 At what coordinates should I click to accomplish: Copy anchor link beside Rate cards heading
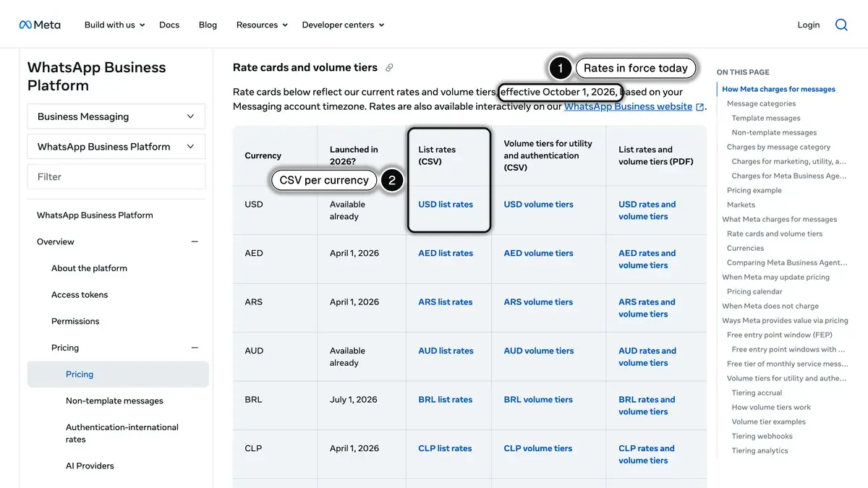point(389,68)
